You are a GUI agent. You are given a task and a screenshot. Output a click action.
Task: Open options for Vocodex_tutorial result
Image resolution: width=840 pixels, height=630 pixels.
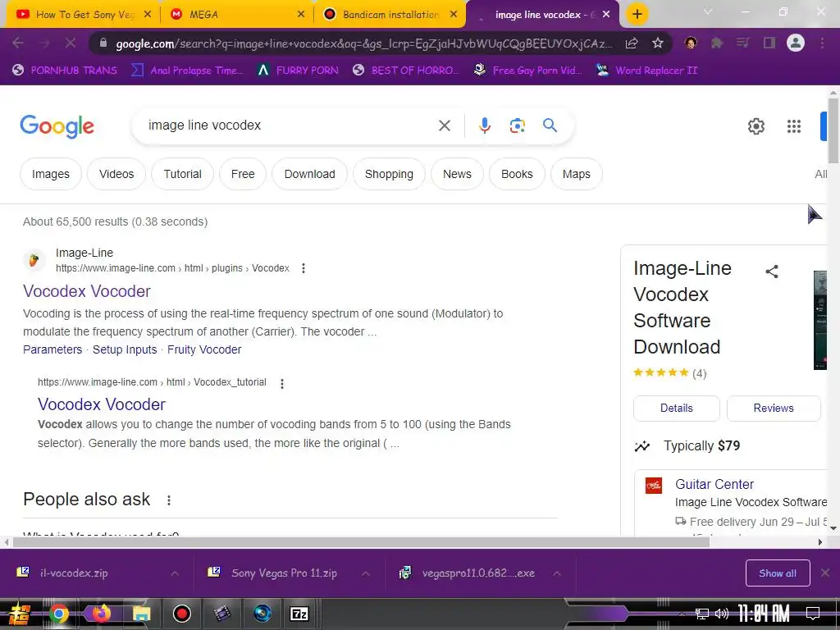click(x=282, y=383)
